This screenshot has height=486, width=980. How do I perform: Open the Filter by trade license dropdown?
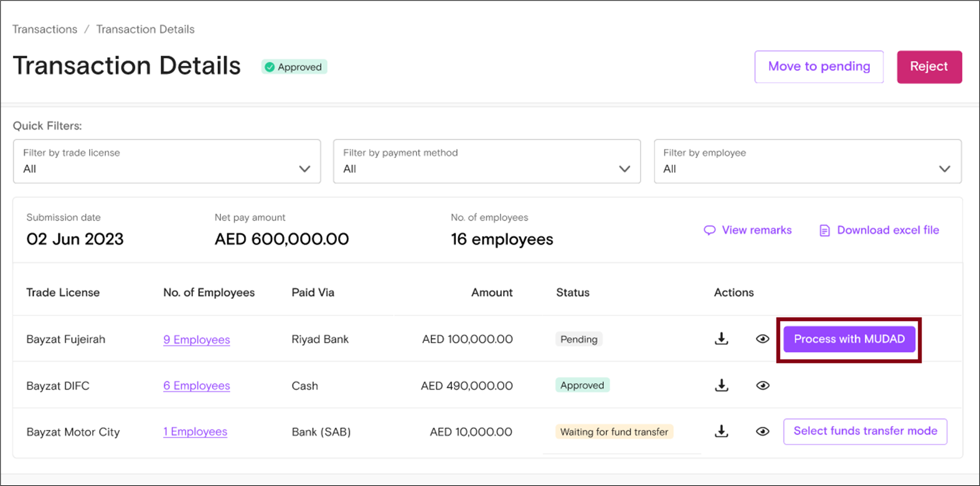pyautogui.click(x=167, y=161)
